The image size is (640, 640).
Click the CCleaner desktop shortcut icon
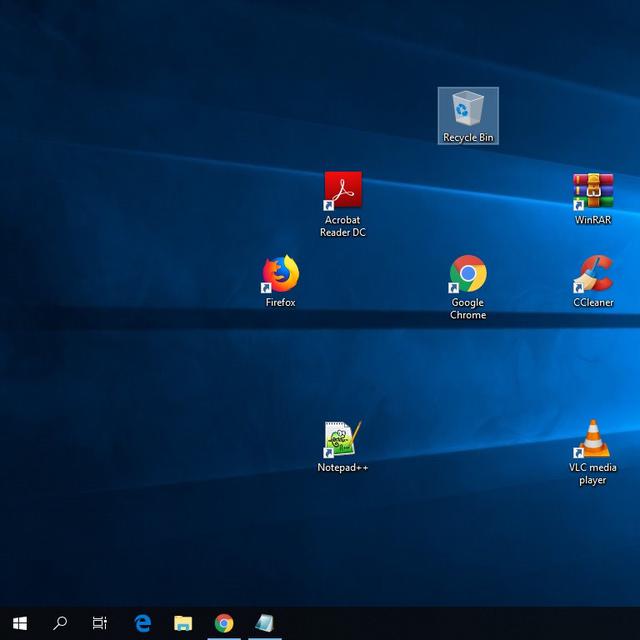tap(593, 273)
